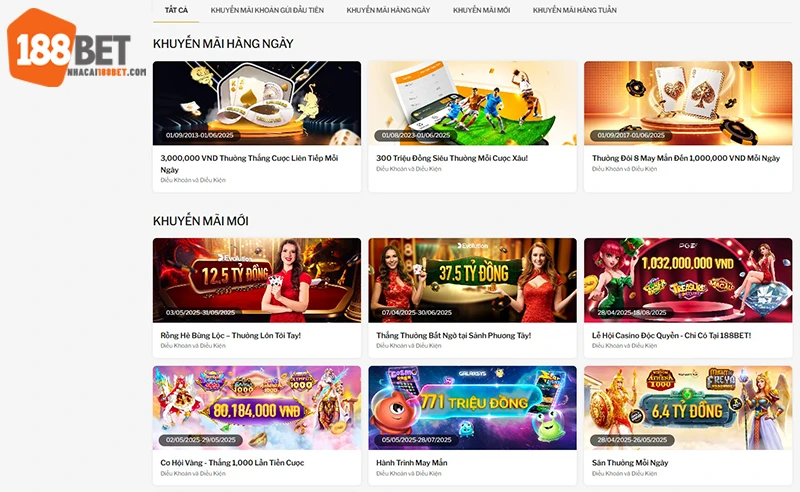Click title Hành Trình May Mắn
The width and height of the screenshot is (800, 492).
click(x=412, y=462)
